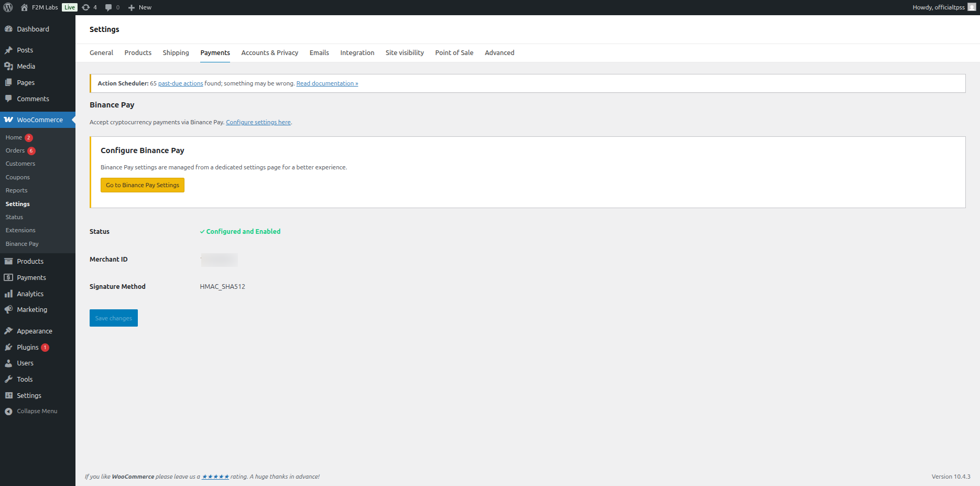Screen dimensions: 980x486
Task: Switch to Point of Sale tab
Action: pyautogui.click(x=454, y=53)
